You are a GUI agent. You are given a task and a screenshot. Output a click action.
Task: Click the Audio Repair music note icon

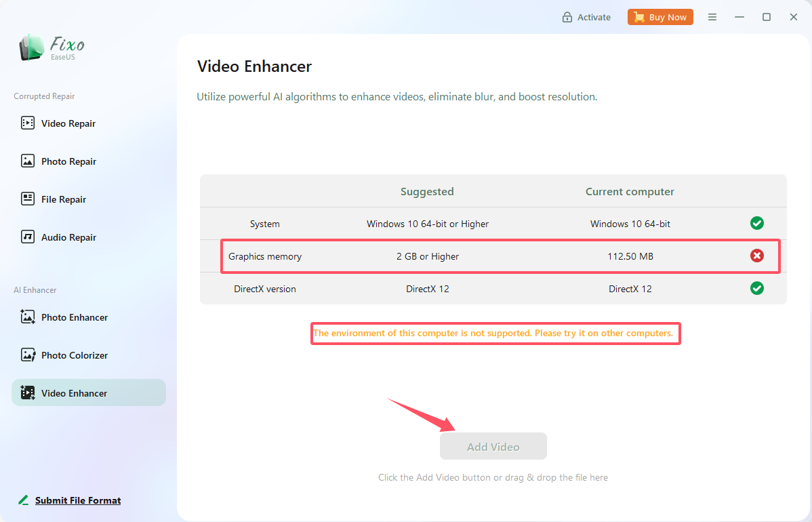[x=27, y=237]
